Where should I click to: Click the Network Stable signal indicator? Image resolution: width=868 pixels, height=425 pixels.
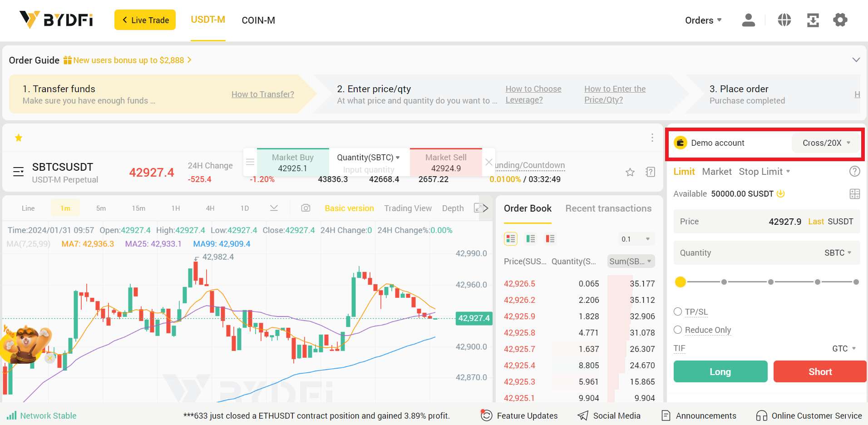click(41, 415)
